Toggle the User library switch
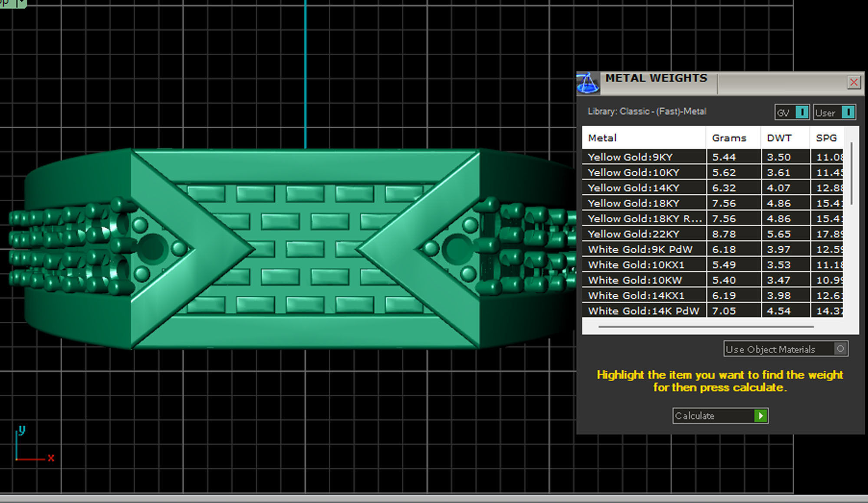The image size is (868, 503). (x=847, y=112)
